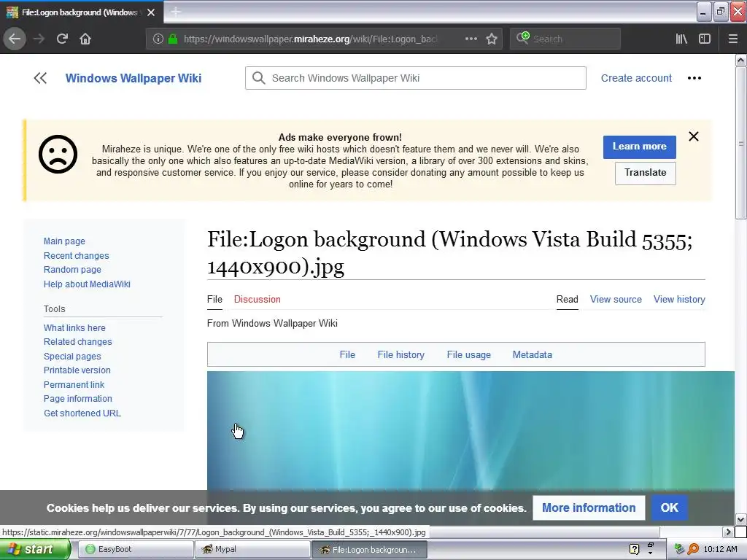Open the Windows Wallpaper Wiki title link
Viewport: 747px width, 560px height.
(133, 78)
